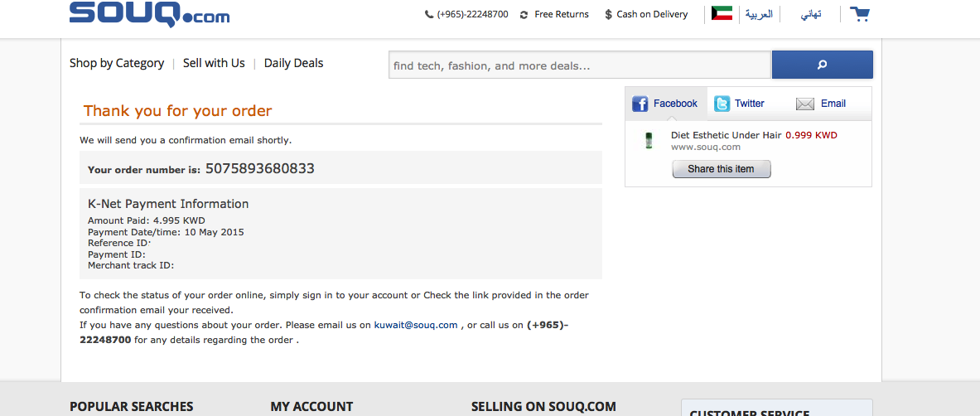Click the search magnifier button
The height and width of the screenshot is (416, 980).
[822, 65]
